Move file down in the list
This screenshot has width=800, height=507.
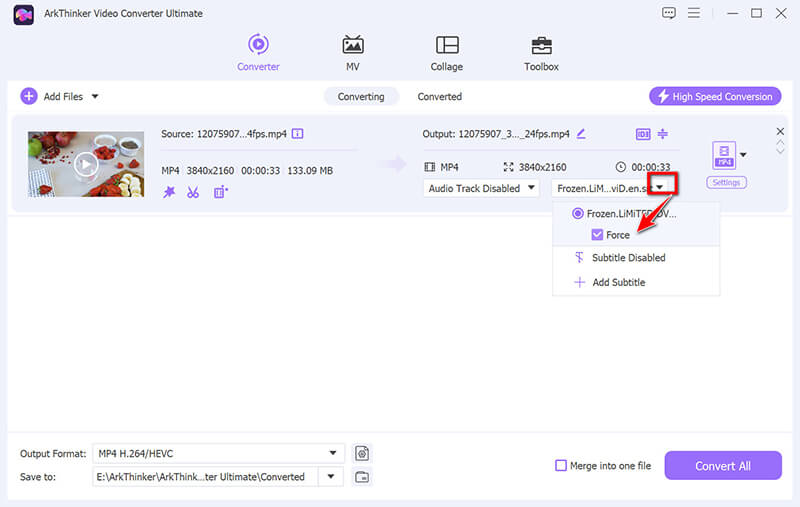click(x=780, y=151)
